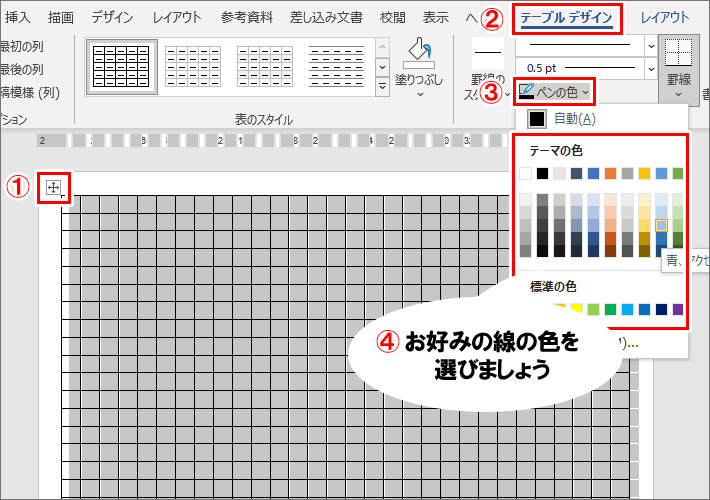Open the 挿入 ribbon tab

click(17, 17)
